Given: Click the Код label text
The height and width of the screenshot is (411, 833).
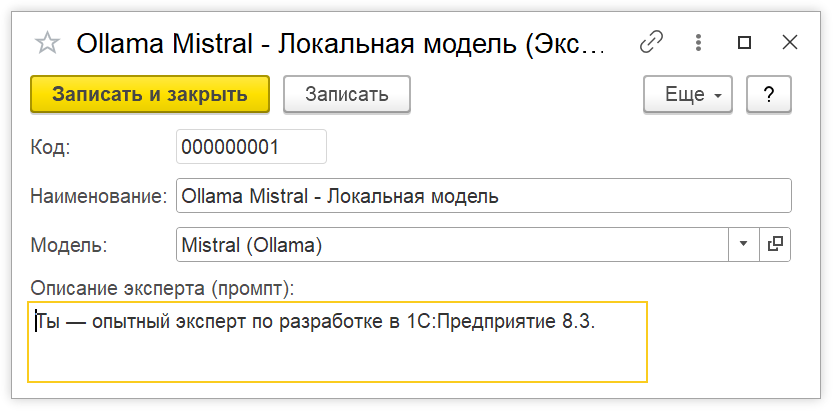Looking at the screenshot, I should coord(50,146).
